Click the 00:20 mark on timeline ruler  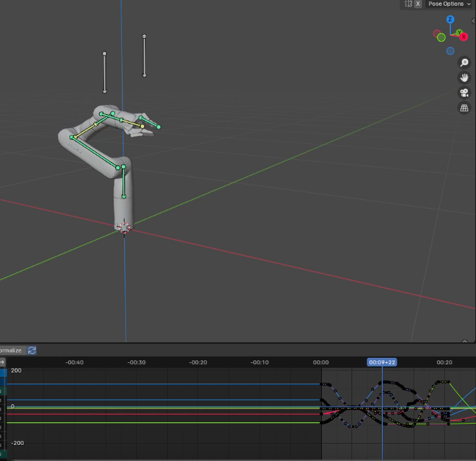(x=444, y=362)
